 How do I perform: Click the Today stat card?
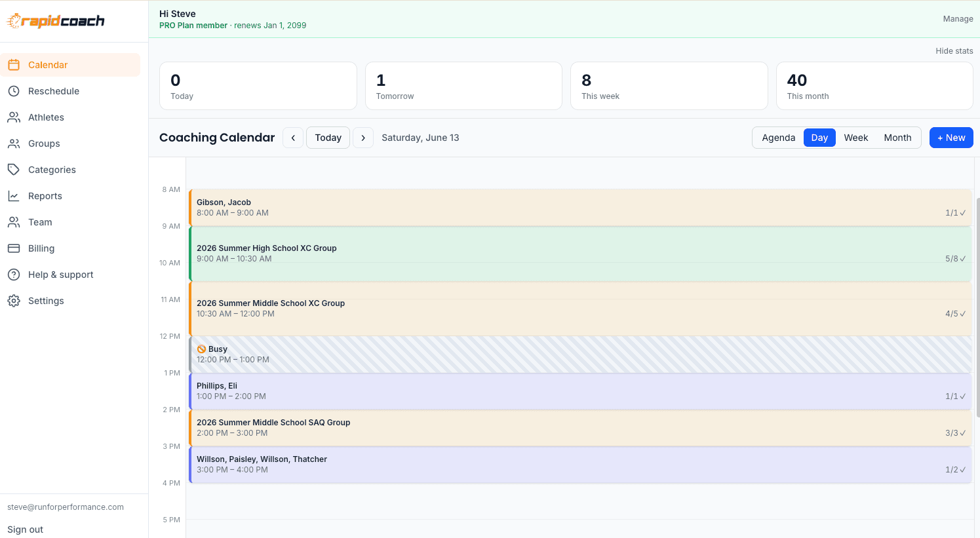[x=258, y=86]
